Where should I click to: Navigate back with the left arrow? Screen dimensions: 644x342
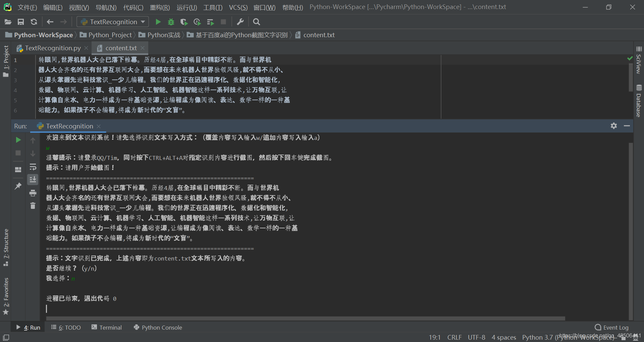point(50,22)
